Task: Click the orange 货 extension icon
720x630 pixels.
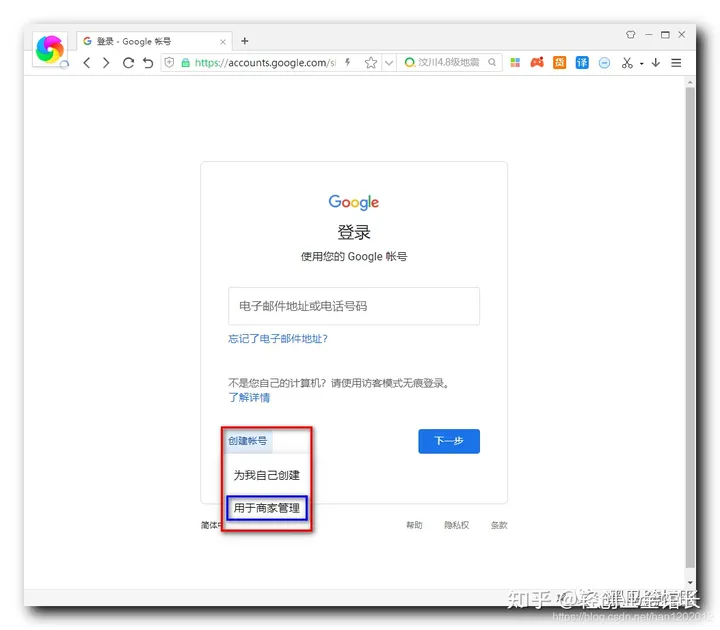Action: (x=559, y=62)
